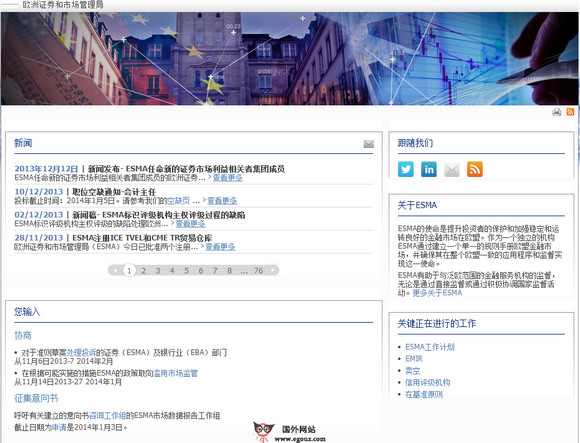Open the 02/12/2013 news headline
Screen dimensions: 580x443
159,215
